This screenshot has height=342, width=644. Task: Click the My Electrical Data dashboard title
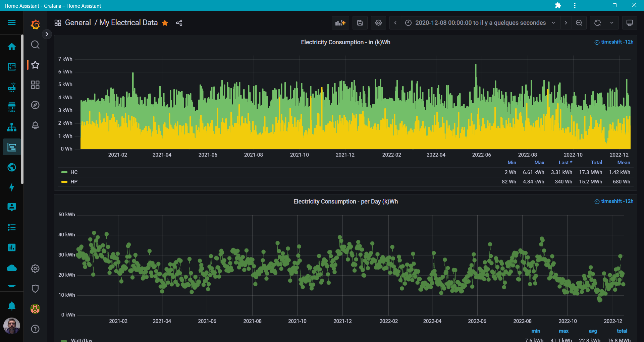(128, 22)
